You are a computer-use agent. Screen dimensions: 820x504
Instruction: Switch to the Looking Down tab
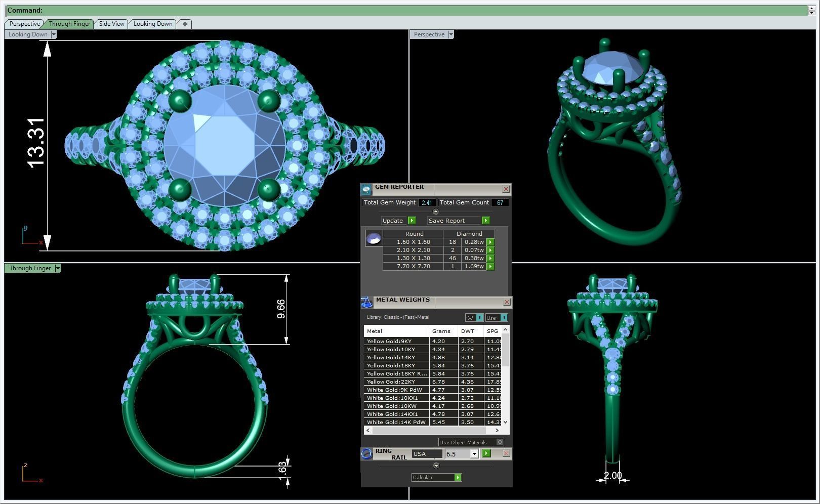(x=153, y=24)
